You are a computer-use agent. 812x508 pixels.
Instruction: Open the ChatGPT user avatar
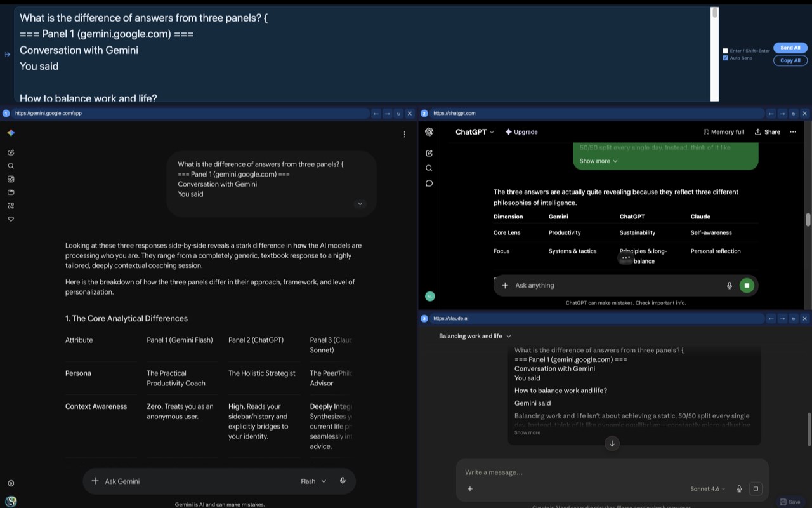tap(429, 296)
